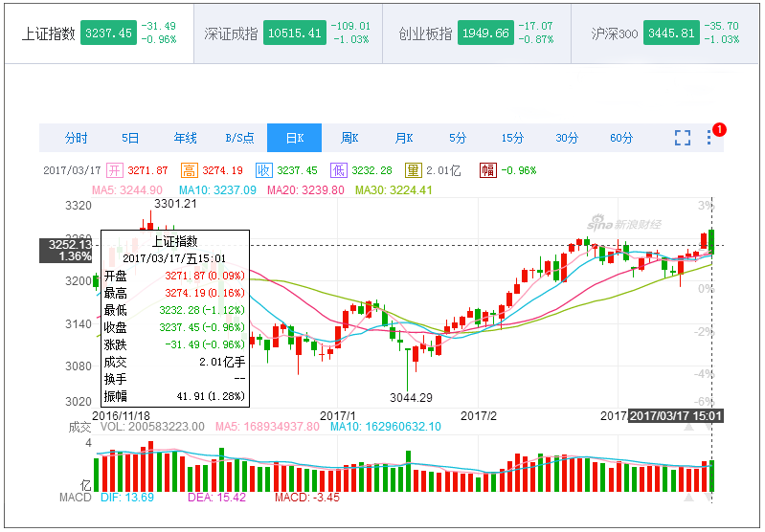
Task: Select the 周K weekly candlestick tab
Action: [x=349, y=138]
